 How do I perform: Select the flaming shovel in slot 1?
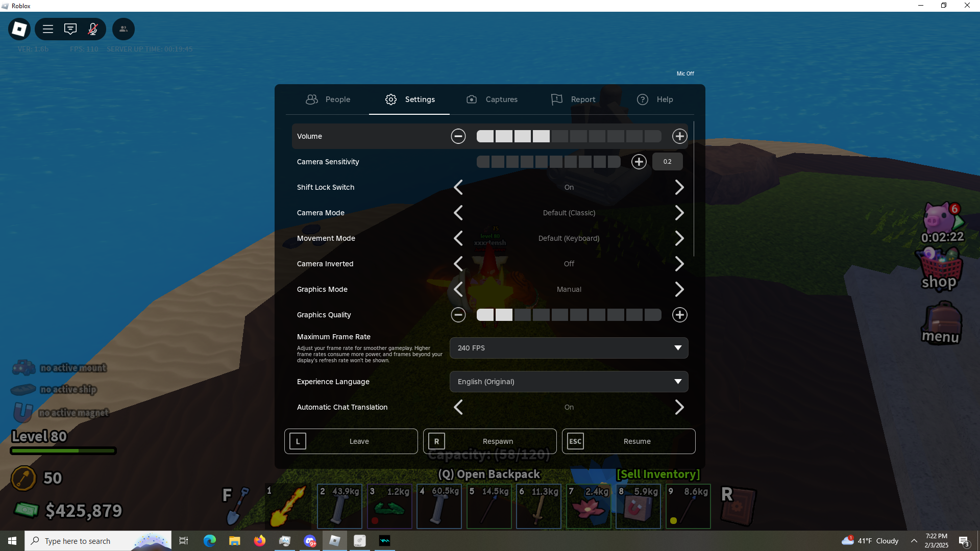pyautogui.click(x=288, y=506)
